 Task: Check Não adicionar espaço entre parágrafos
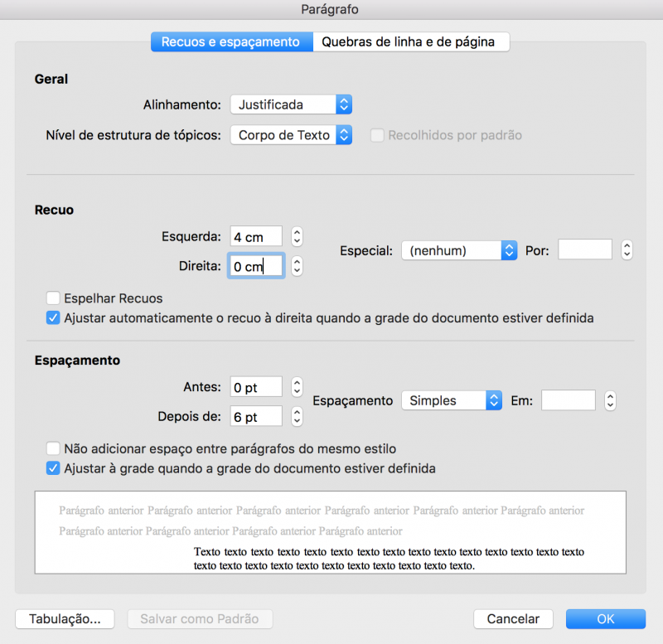click(x=54, y=448)
